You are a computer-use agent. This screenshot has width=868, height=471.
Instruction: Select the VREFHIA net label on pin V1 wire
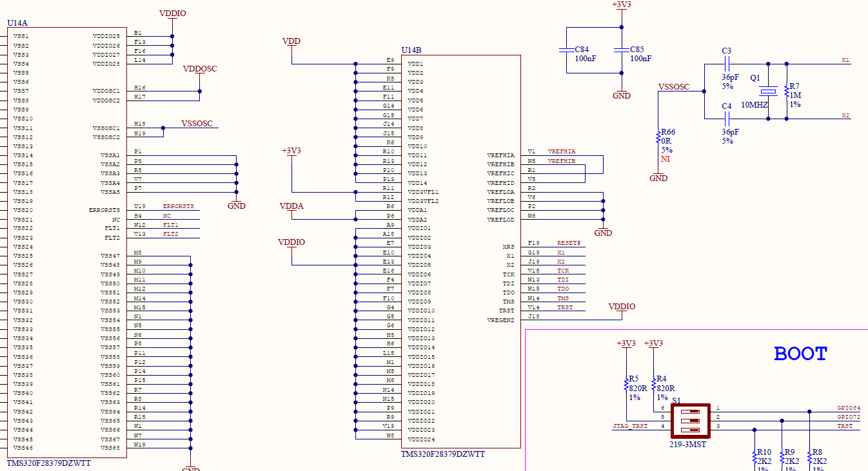(x=562, y=152)
